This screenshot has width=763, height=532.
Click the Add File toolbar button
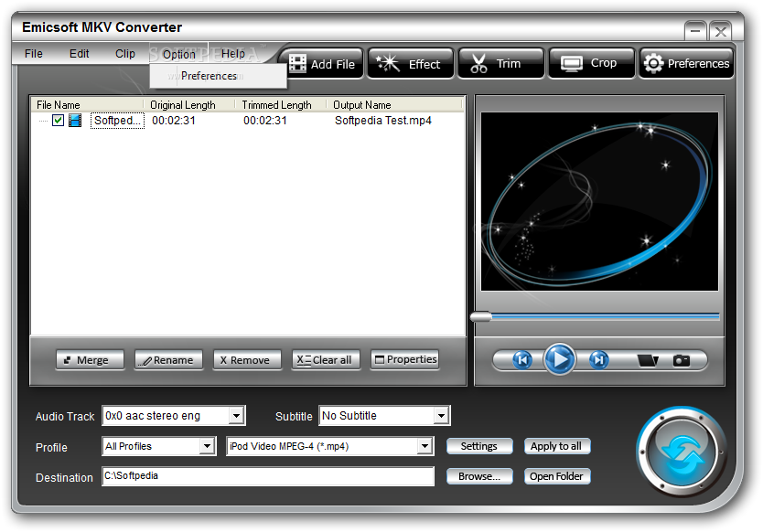323,64
